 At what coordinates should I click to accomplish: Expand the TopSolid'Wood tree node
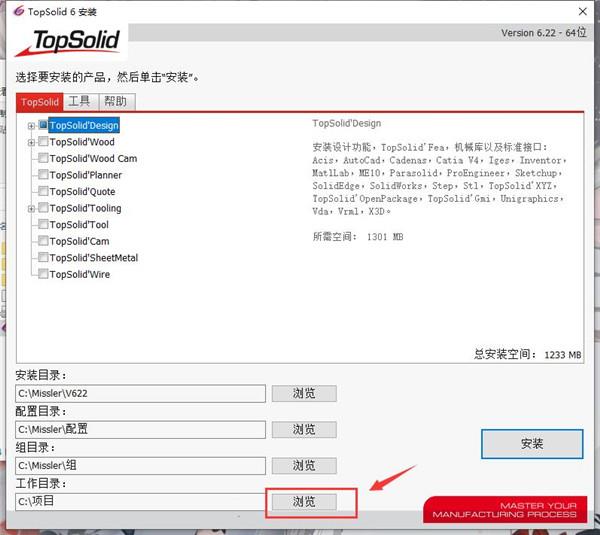tap(31, 142)
